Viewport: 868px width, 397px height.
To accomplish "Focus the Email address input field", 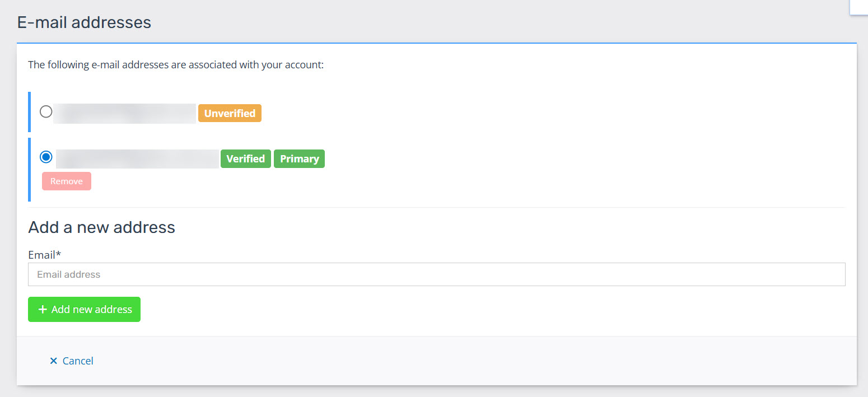I will click(436, 274).
